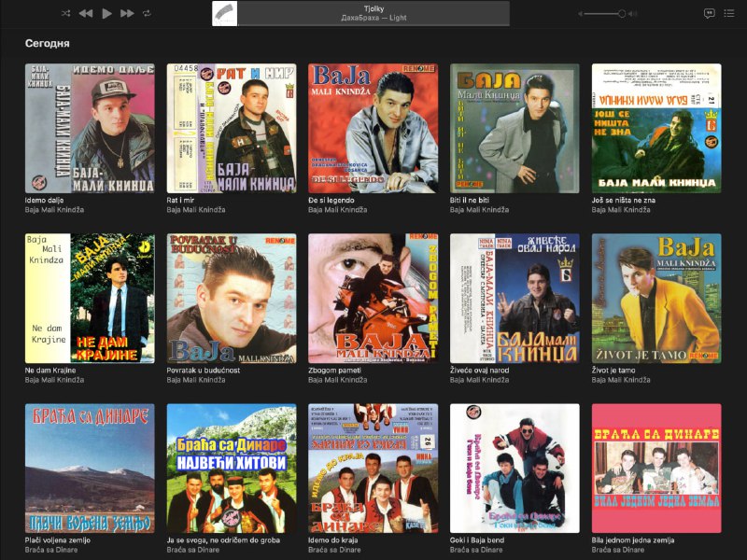Viewport: 747px width, 560px height.
Task: Open the Plači voljena zemljo album cover
Action: (x=90, y=469)
